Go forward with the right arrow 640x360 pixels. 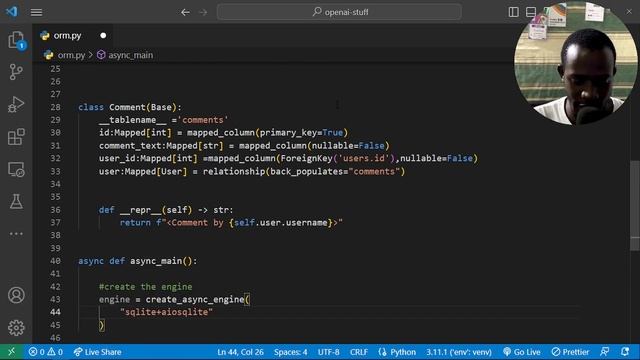[x=203, y=12]
